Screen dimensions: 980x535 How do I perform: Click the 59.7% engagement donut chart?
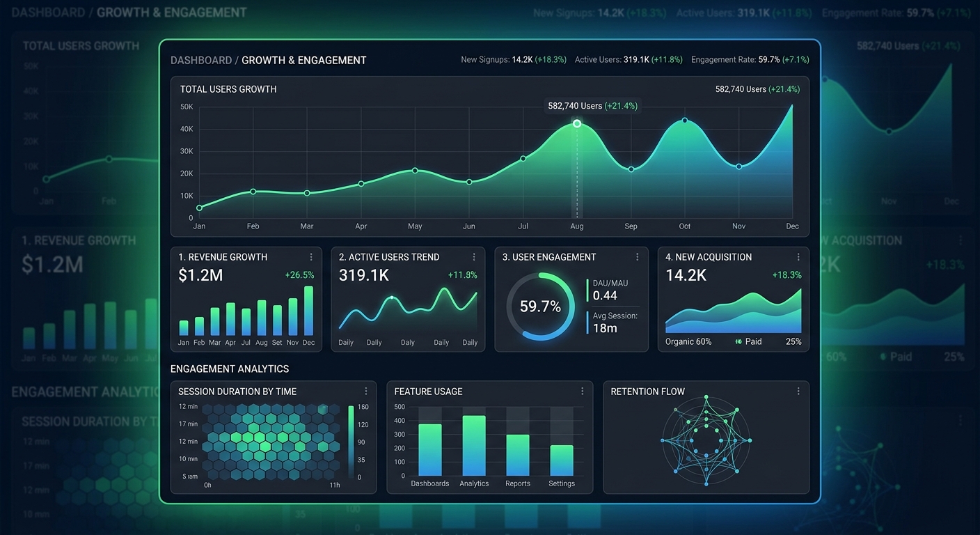pos(540,307)
